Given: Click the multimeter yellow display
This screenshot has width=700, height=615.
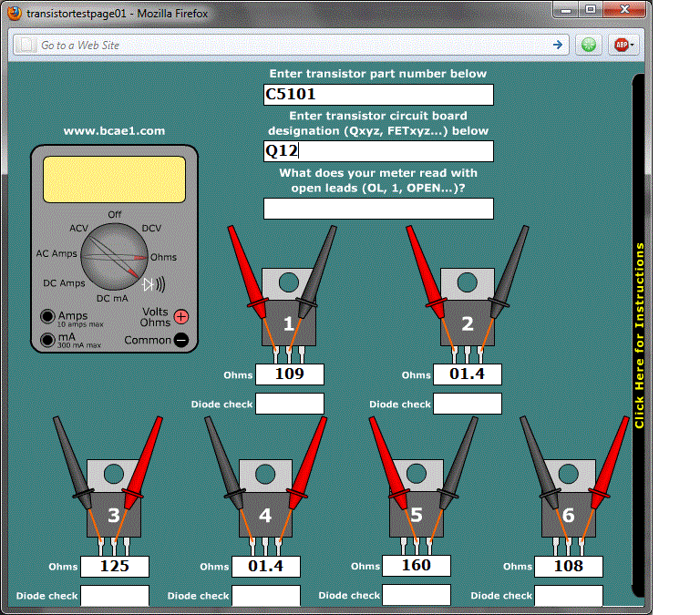Looking at the screenshot, I should [x=114, y=179].
